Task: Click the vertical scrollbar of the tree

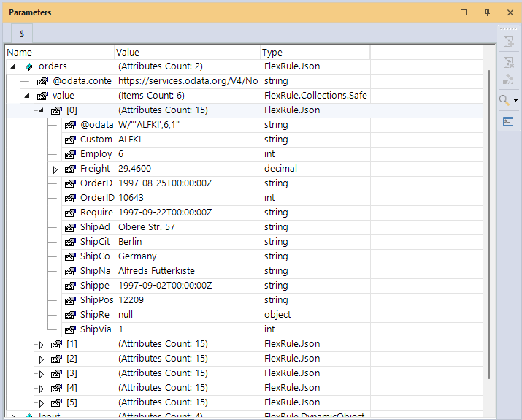Action: pos(488,225)
